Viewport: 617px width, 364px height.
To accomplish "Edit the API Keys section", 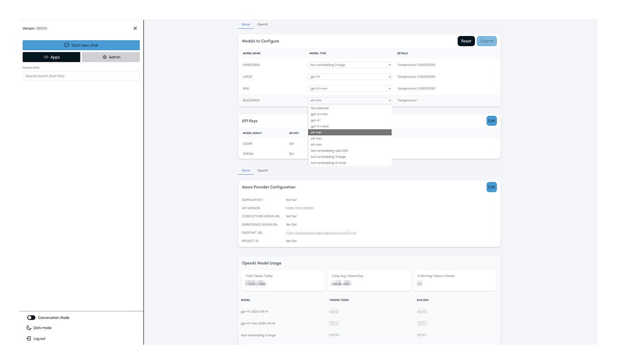I will (x=491, y=121).
